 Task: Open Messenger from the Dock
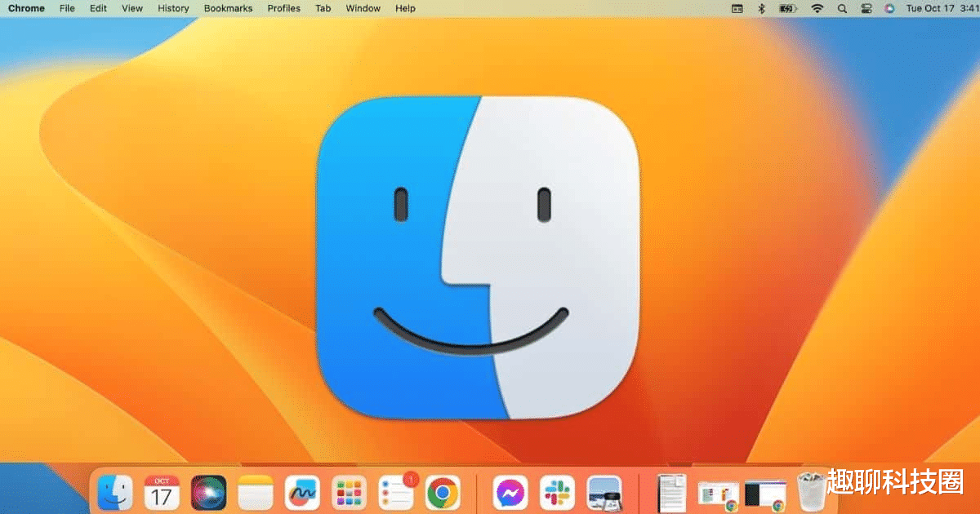(x=510, y=493)
